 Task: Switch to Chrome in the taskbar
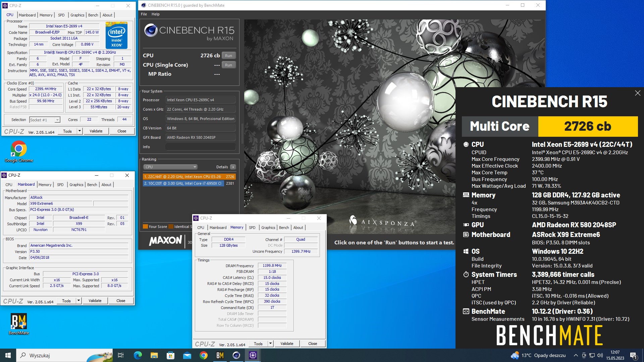203,355
